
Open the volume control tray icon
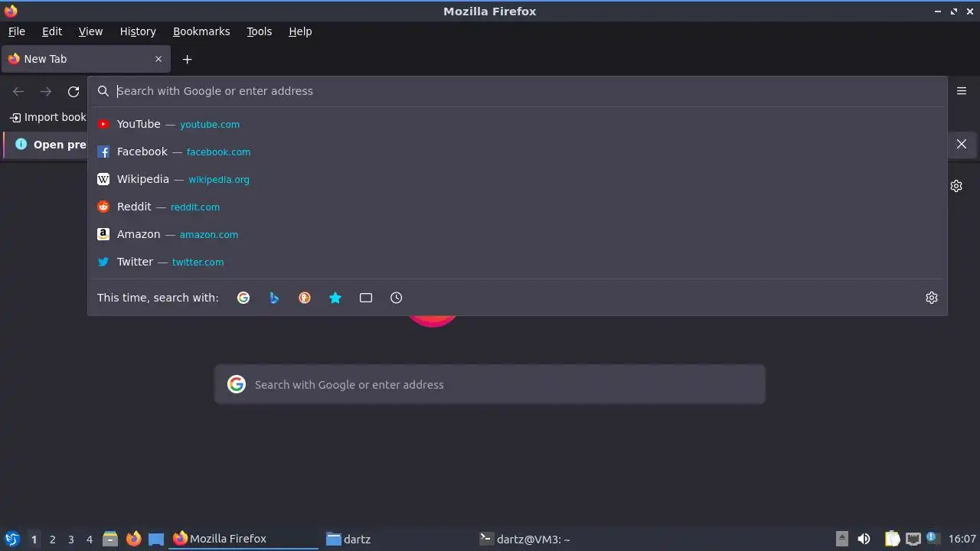point(864,539)
